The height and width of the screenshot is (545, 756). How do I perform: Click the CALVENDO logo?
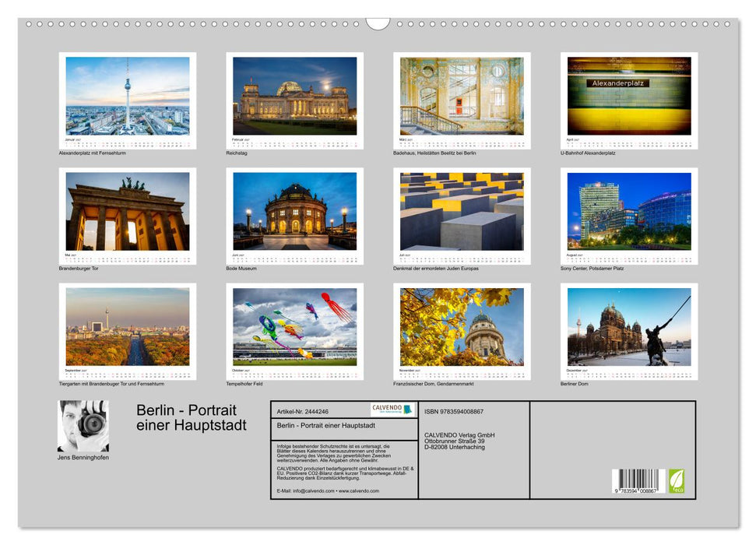click(x=393, y=410)
